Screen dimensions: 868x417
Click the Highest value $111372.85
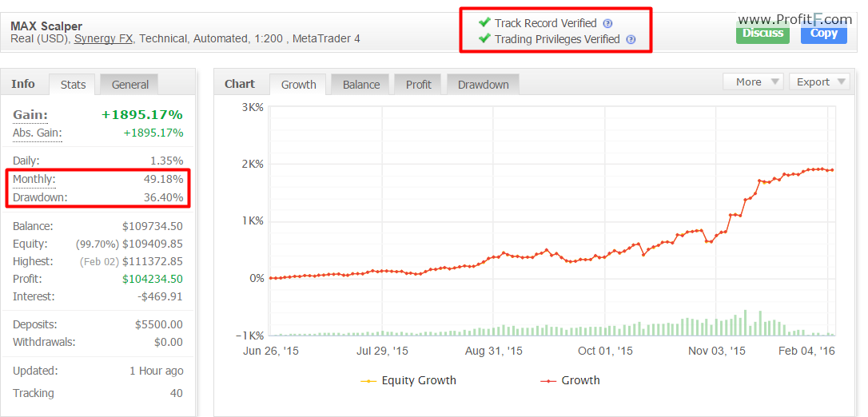152,261
